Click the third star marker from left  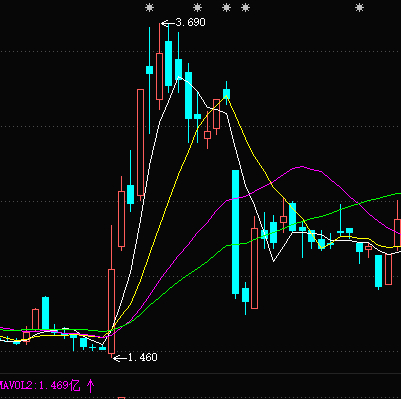[226, 8]
